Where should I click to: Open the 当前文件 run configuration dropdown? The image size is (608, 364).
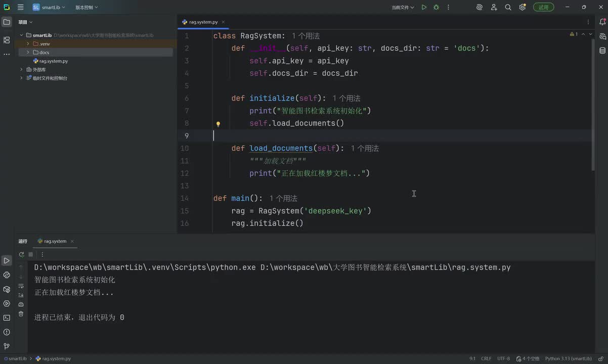[403, 7]
